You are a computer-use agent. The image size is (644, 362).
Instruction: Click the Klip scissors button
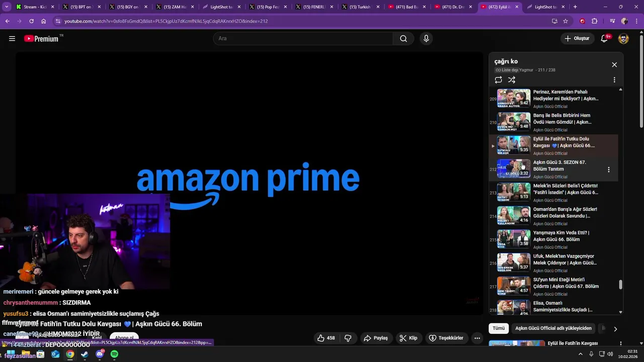click(x=409, y=338)
